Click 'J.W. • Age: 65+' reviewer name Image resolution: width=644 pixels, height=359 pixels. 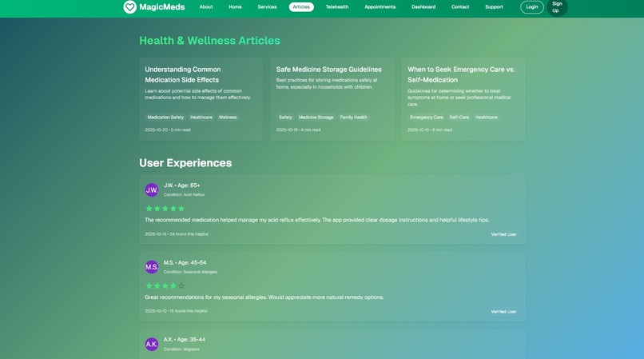[181, 185]
